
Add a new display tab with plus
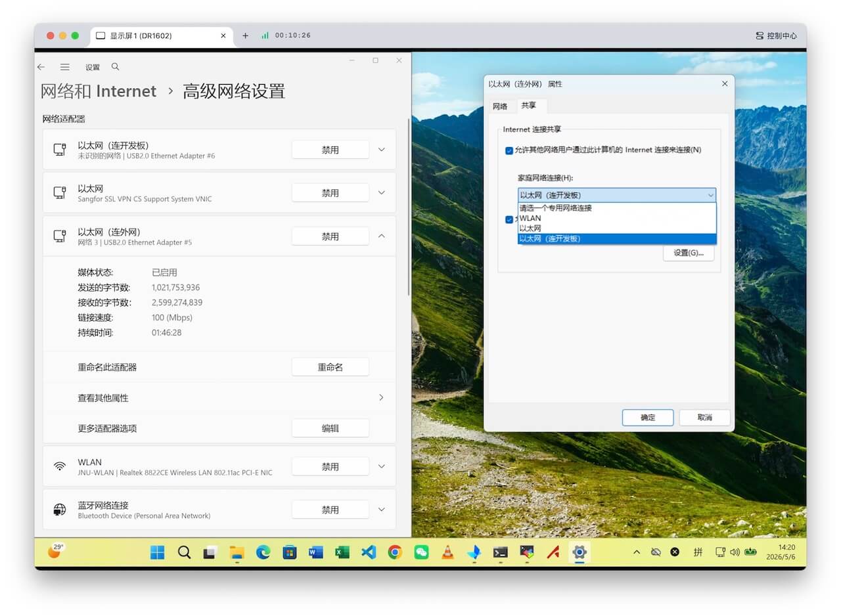coord(245,35)
